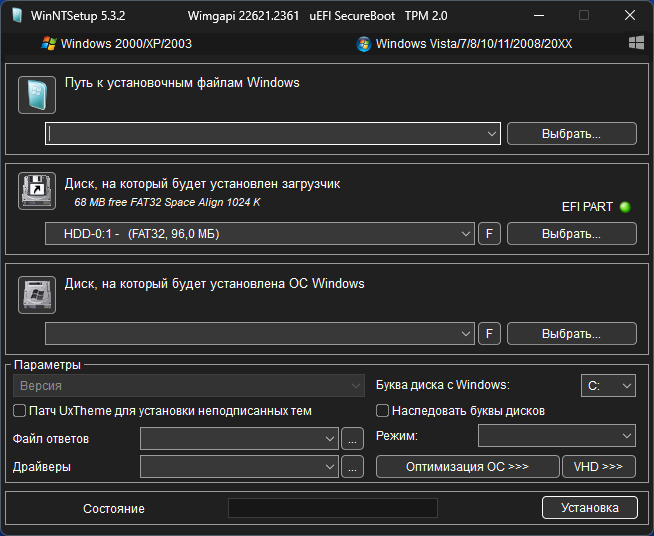Viewport: 654px width, 536px height.
Task: Click the Windows logo icon at top right
Action: coord(636,43)
